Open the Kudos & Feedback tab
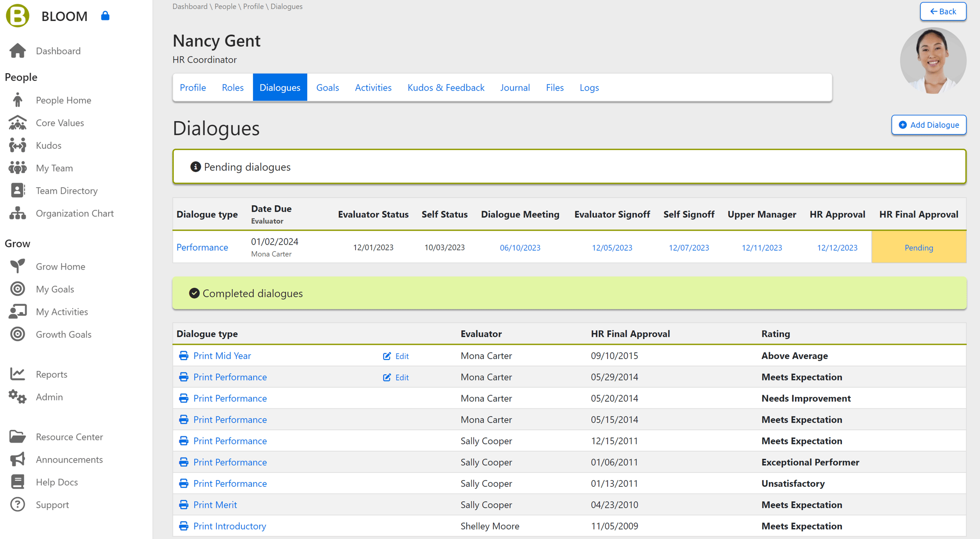 (x=445, y=87)
